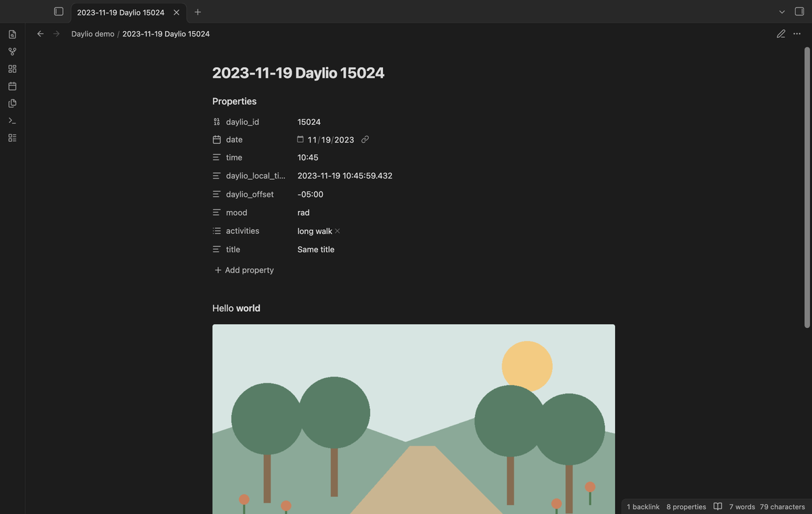Remove the 'long walk' activity tag
Screen dimensions: 812x514
(338, 231)
